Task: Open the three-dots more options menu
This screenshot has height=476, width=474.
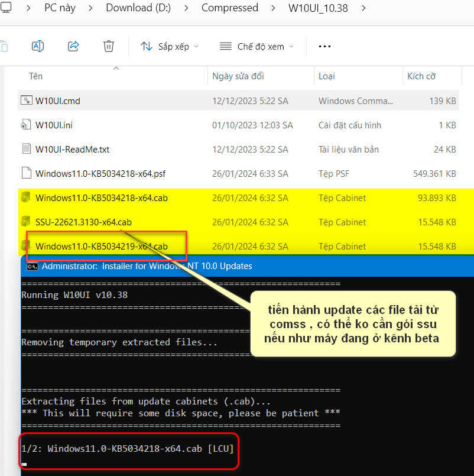Action: pos(324,47)
